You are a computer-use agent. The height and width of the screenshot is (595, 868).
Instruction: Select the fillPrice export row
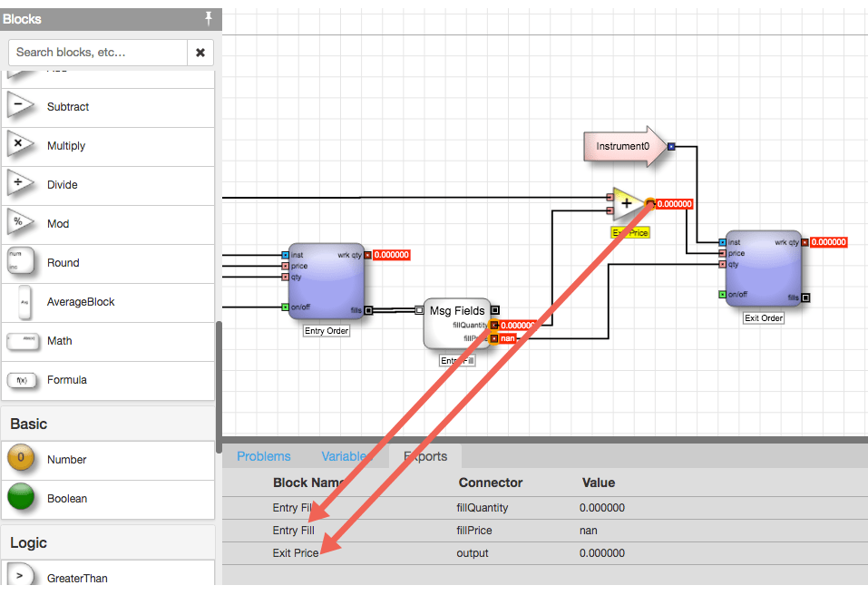click(545, 531)
